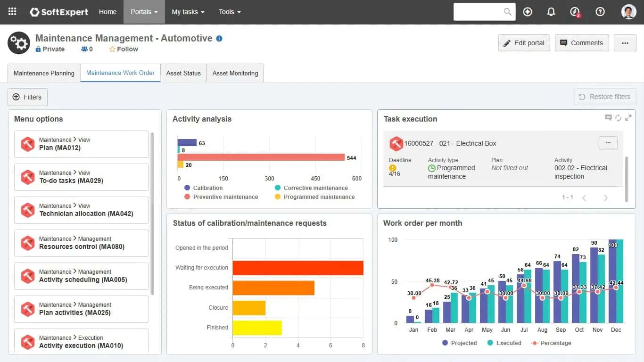Toggle Calibration series in Activity analysis legend
This screenshot has height=362, width=644.
pyautogui.click(x=203, y=188)
